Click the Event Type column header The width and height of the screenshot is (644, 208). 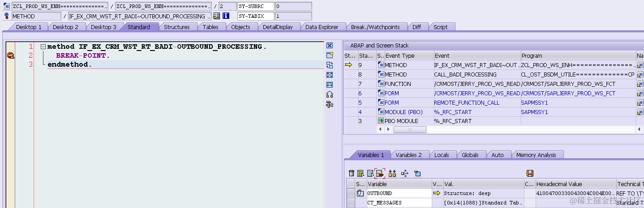[x=408, y=56]
